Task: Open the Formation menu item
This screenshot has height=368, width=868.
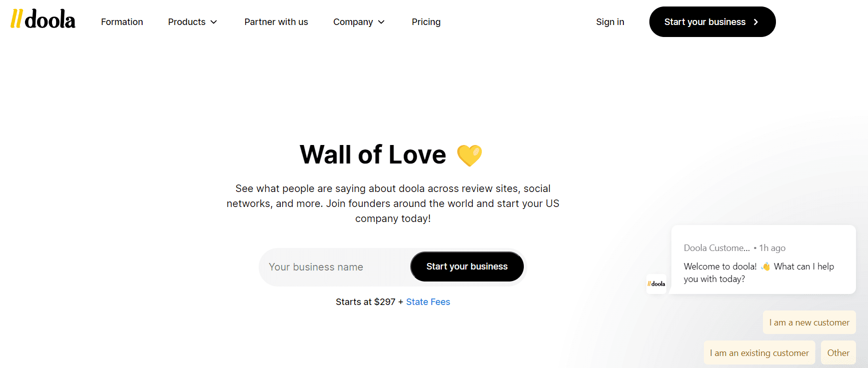Action: point(122,21)
